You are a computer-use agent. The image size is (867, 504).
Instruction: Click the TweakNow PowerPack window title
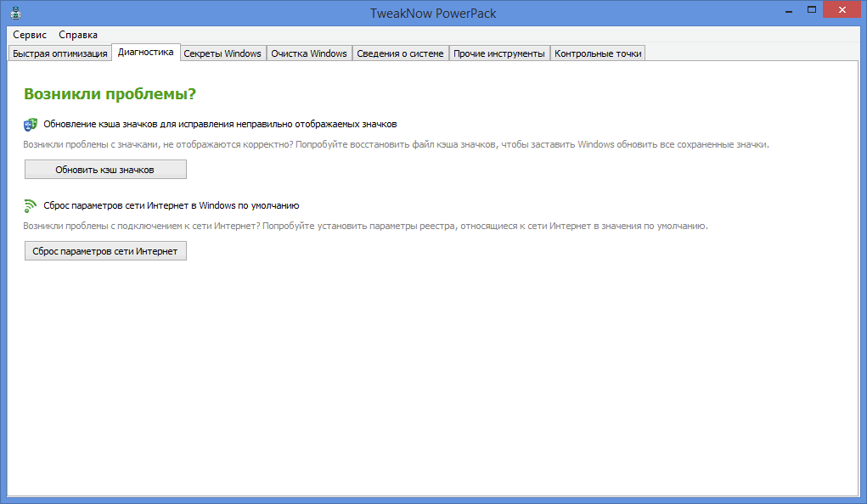tap(433, 14)
